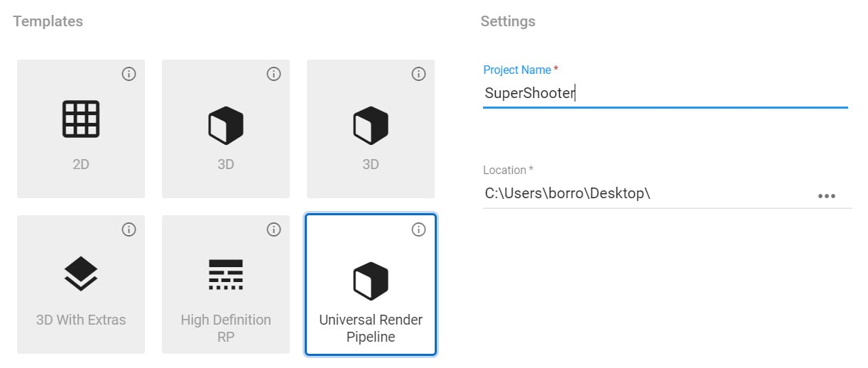
Task: Click the 3D With Extras layers icon
Action: pyautogui.click(x=81, y=274)
